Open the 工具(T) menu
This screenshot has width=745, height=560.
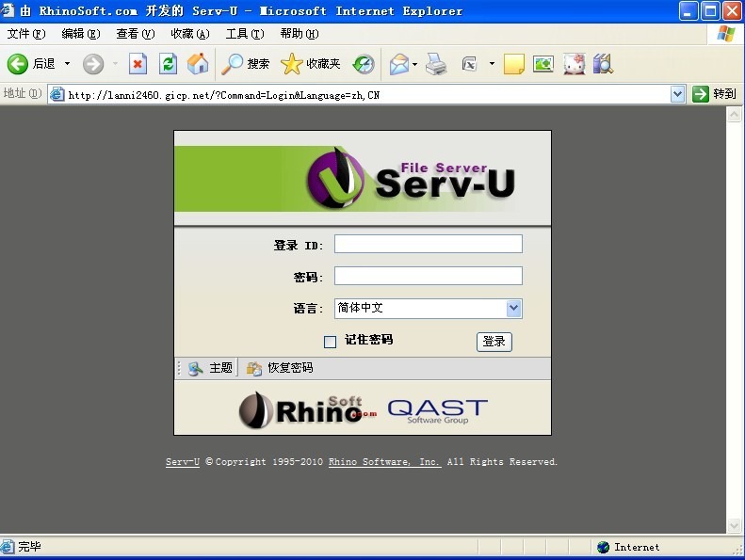[x=245, y=34]
